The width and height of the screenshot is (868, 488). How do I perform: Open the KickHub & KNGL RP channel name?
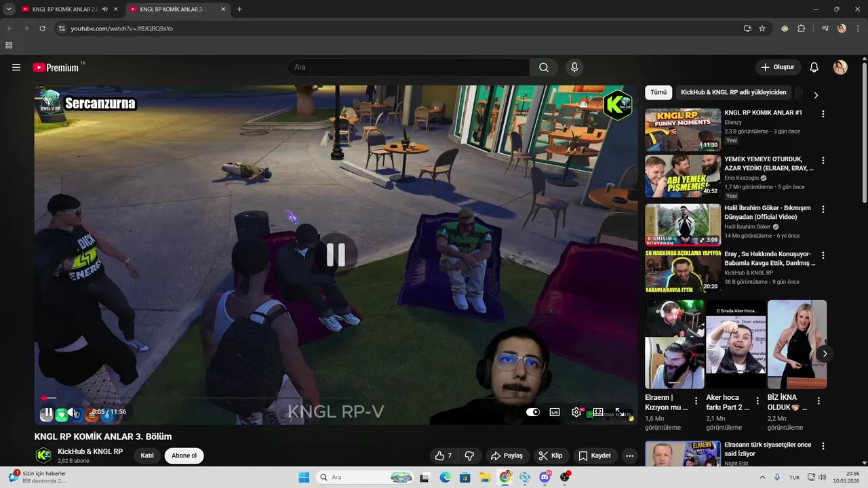[90, 451]
